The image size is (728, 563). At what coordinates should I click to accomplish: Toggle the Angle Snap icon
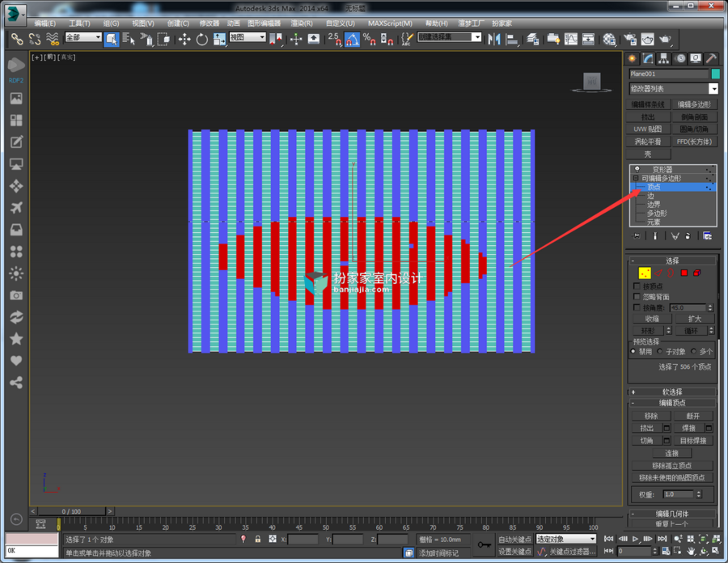coord(352,40)
